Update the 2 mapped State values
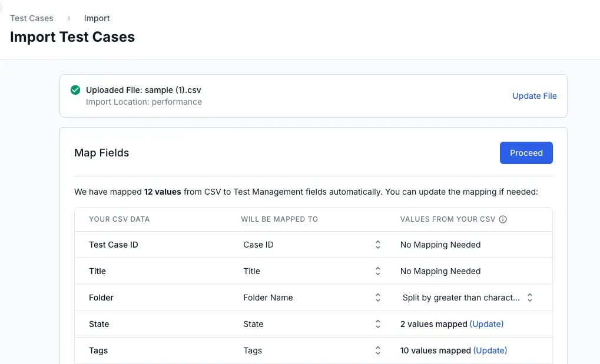 tap(486, 324)
